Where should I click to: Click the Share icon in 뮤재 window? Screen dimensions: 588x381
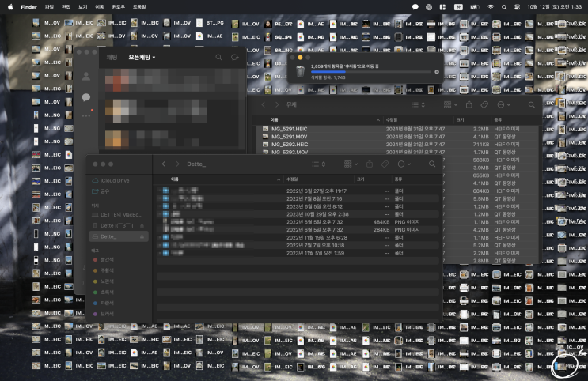coord(469,104)
